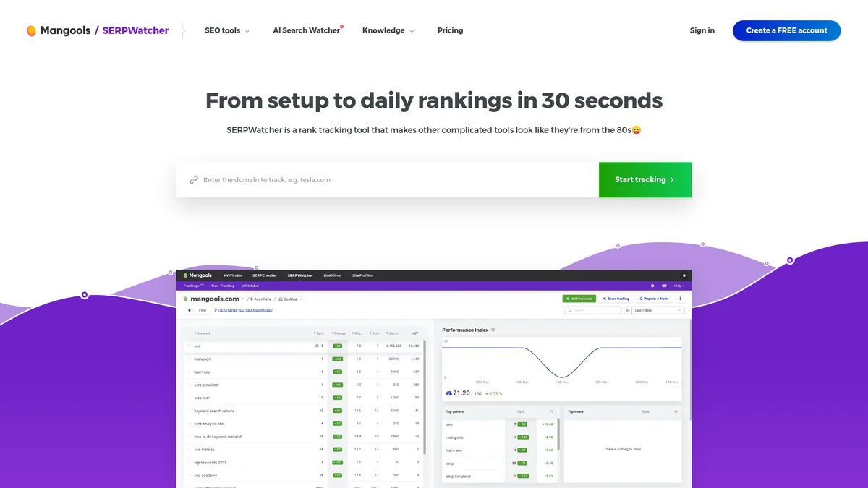
Task: Click the Share tracking button
Action: coord(616,299)
